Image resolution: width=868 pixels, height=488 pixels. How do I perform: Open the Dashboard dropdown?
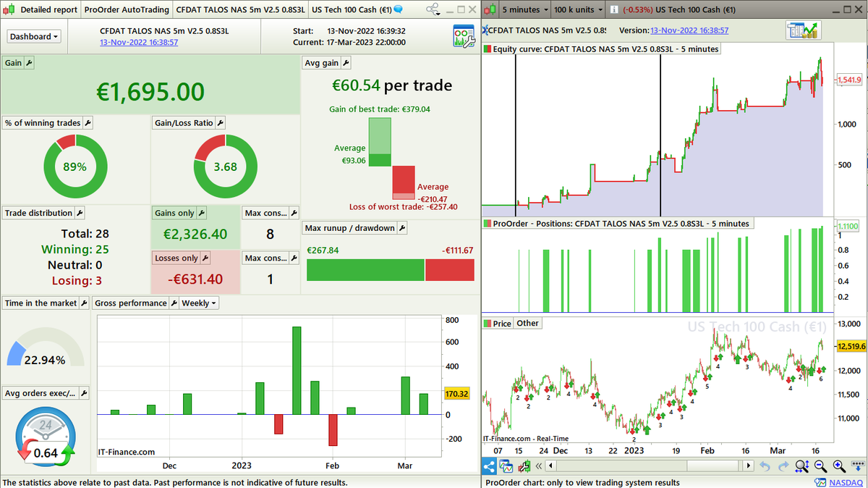(x=34, y=36)
